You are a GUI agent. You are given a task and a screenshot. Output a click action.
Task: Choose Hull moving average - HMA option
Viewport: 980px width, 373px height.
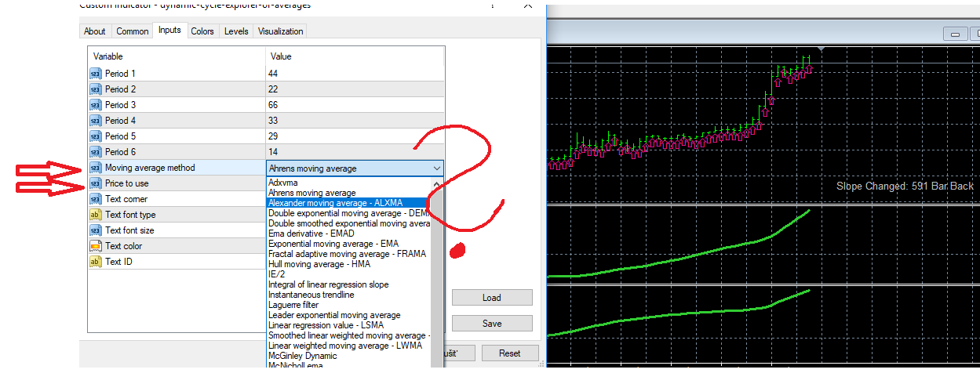click(319, 264)
